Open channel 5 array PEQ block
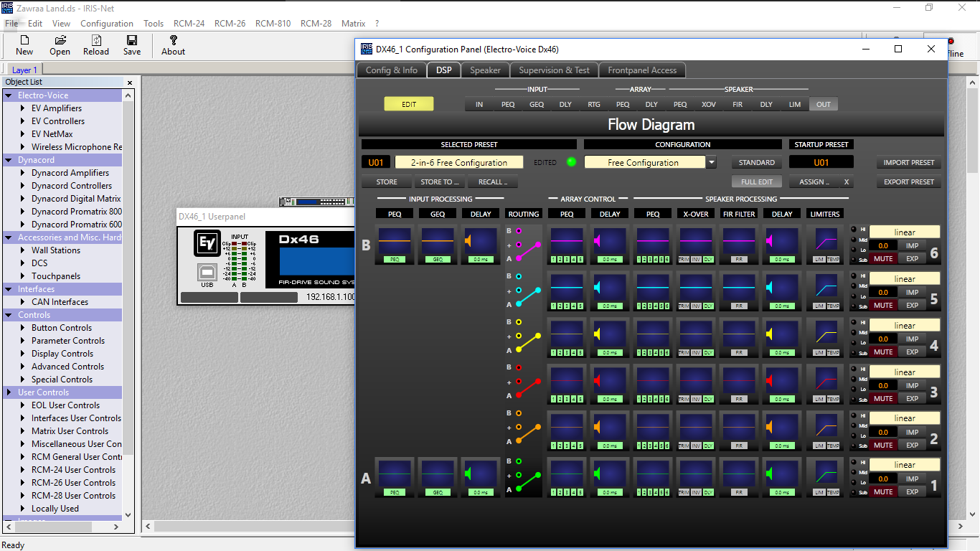 pyautogui.click(x=567, y=291)
